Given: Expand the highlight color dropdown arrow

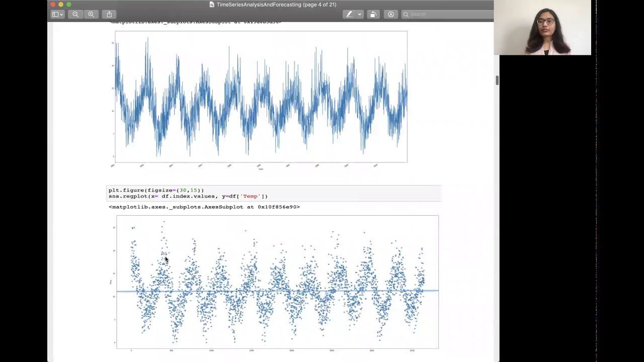Looking at the screenshot, I should 359,14.
